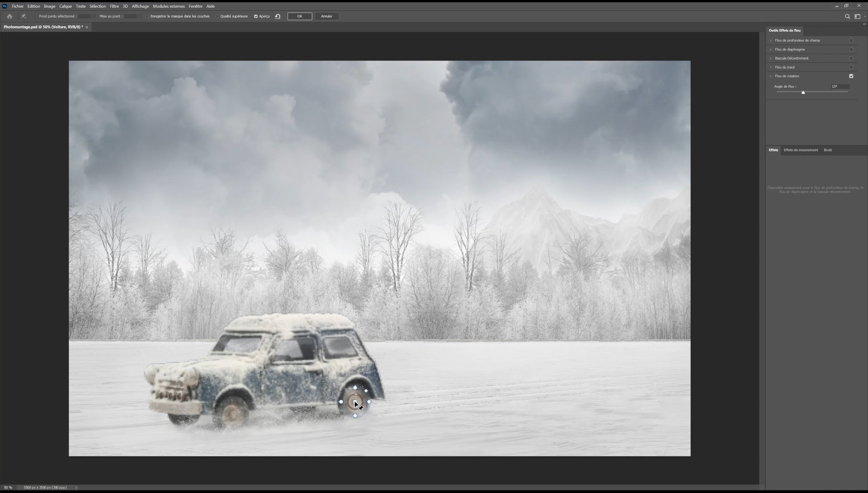Restore down the Photoshop window
Viewport: 868px width, 493px height.
[x=846, y=6]
